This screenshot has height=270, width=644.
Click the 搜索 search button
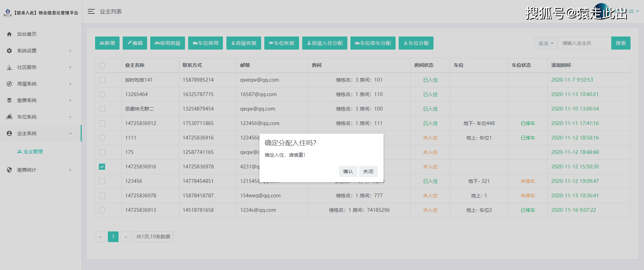(621, 43)
